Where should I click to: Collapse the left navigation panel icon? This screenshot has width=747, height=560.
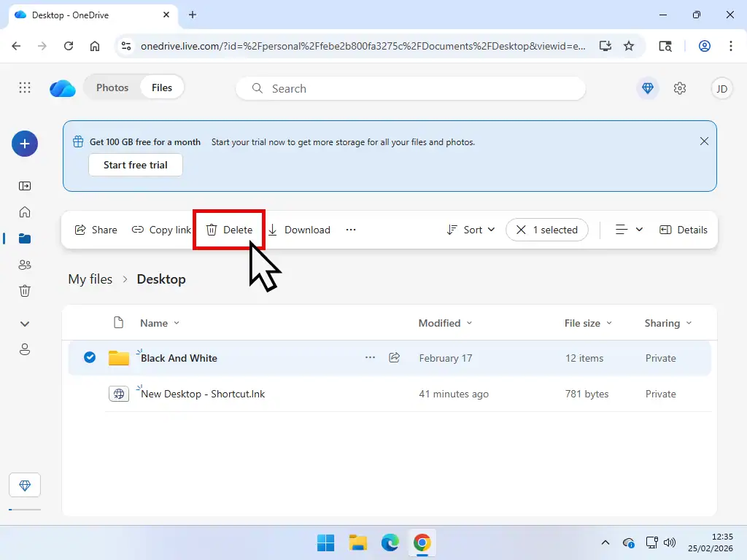(25, 186)
